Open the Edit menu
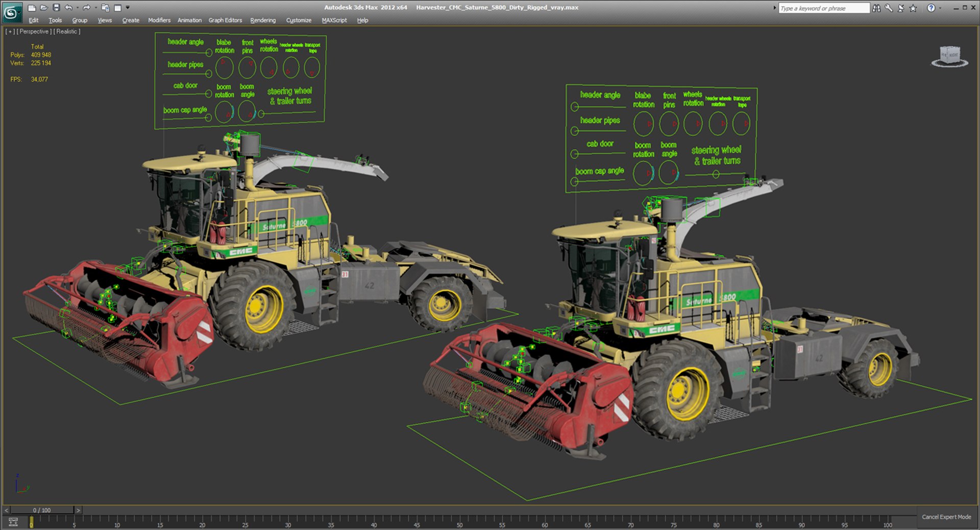Screen dimensions: 980x530 click(34, 20)
